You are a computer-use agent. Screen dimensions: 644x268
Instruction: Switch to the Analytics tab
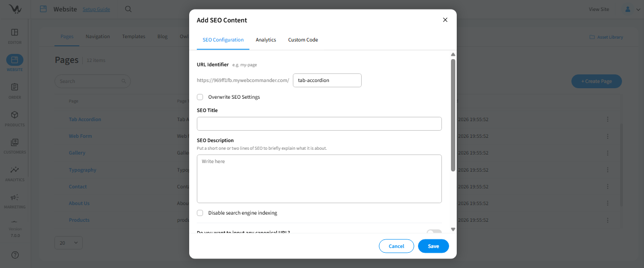[x=266, y=40]
